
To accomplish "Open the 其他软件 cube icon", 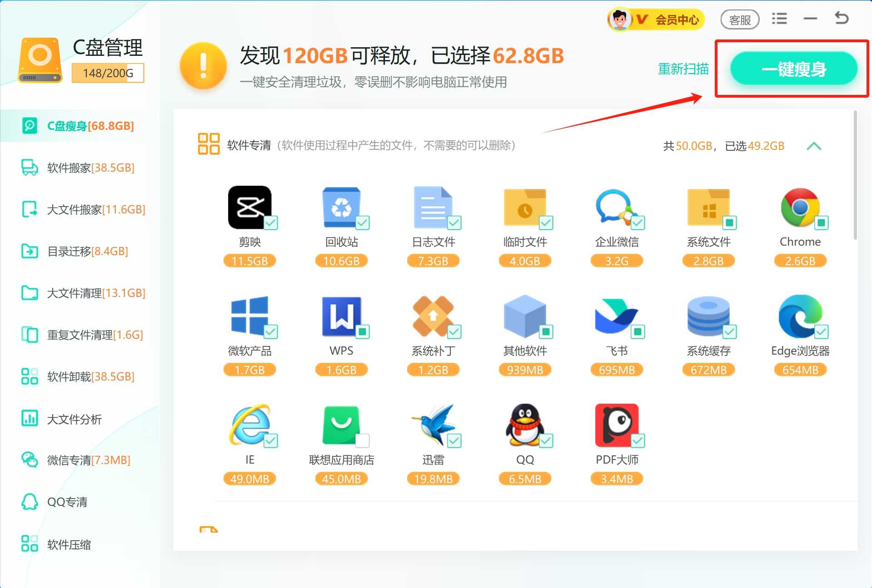I will click(525, 316).
